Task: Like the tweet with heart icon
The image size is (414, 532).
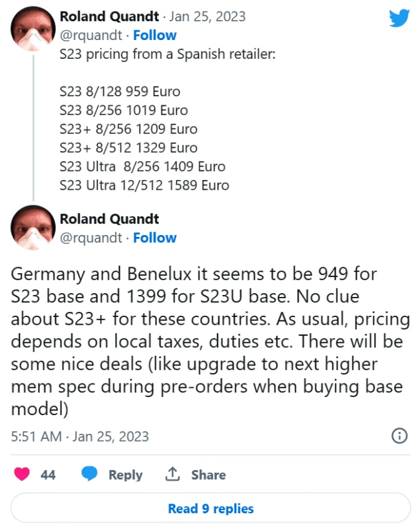Action: pos(22,474)
